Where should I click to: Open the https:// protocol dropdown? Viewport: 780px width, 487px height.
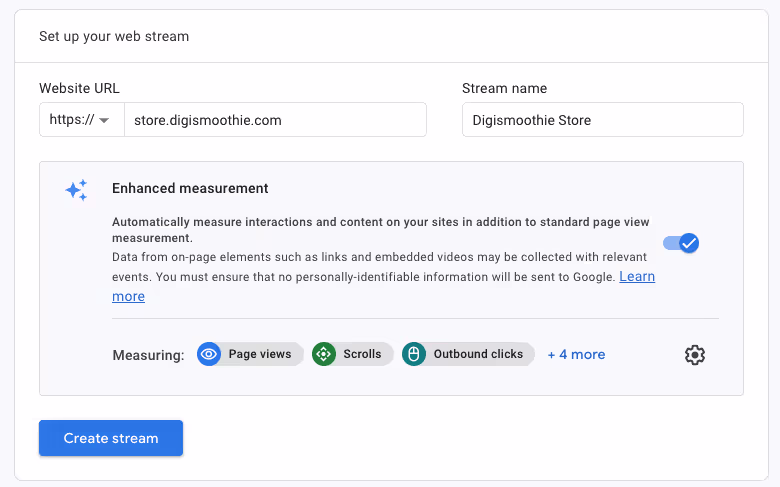coord(82,119)
